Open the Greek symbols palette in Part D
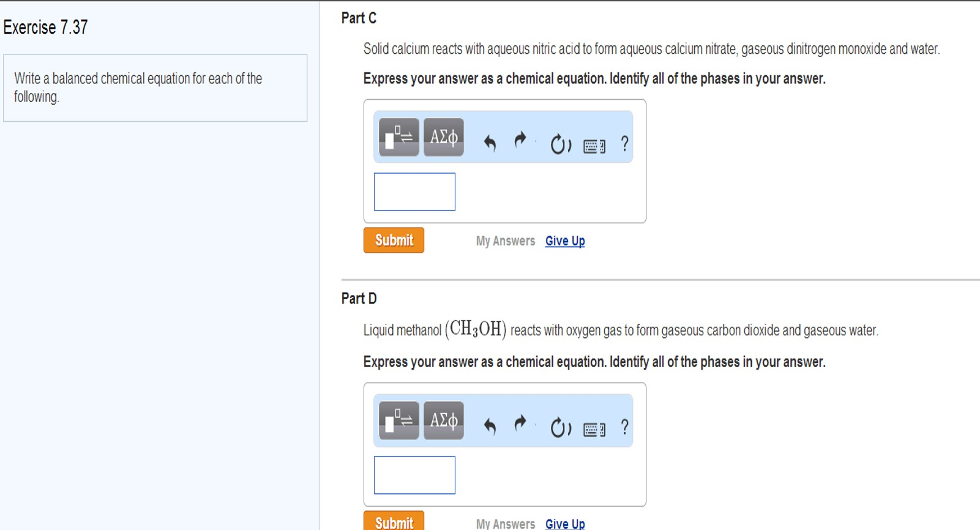Viewport: 980px width, 530px height. point(443,420)
